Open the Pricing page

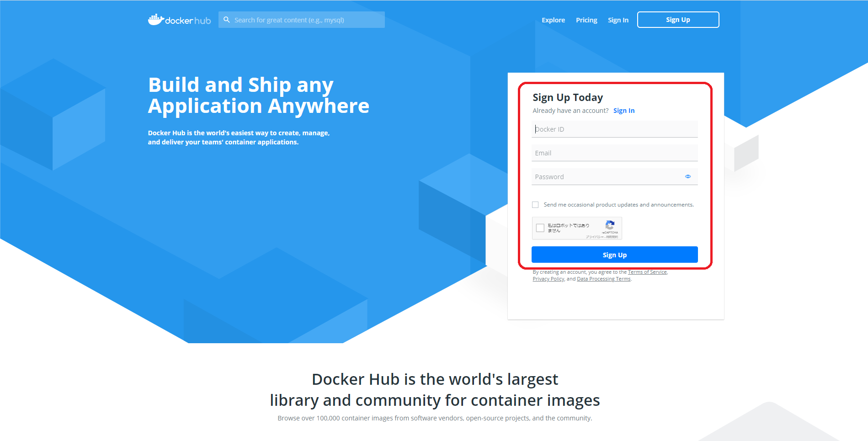pos(586,20)
